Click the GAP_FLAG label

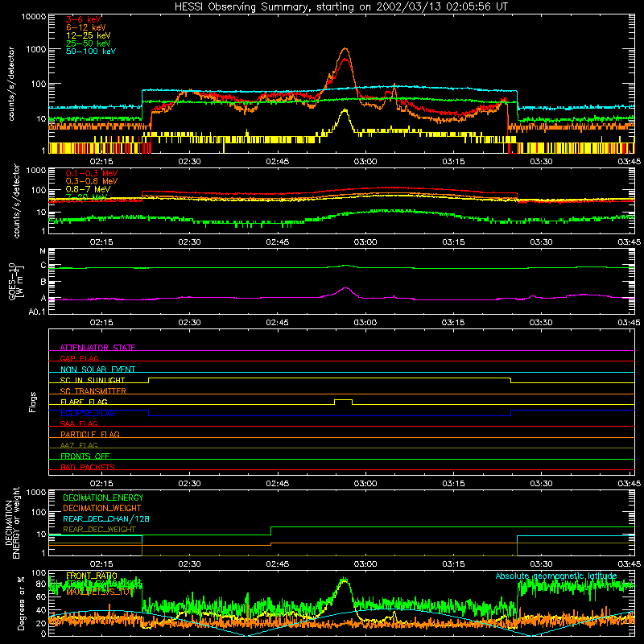79,358
